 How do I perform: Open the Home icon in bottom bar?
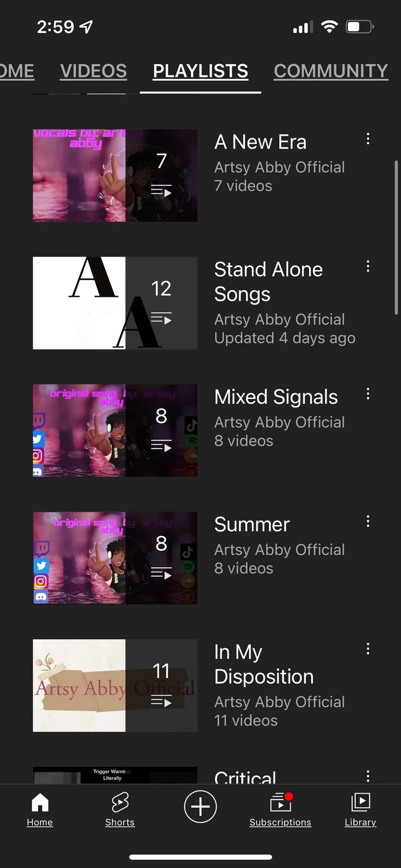40,809
